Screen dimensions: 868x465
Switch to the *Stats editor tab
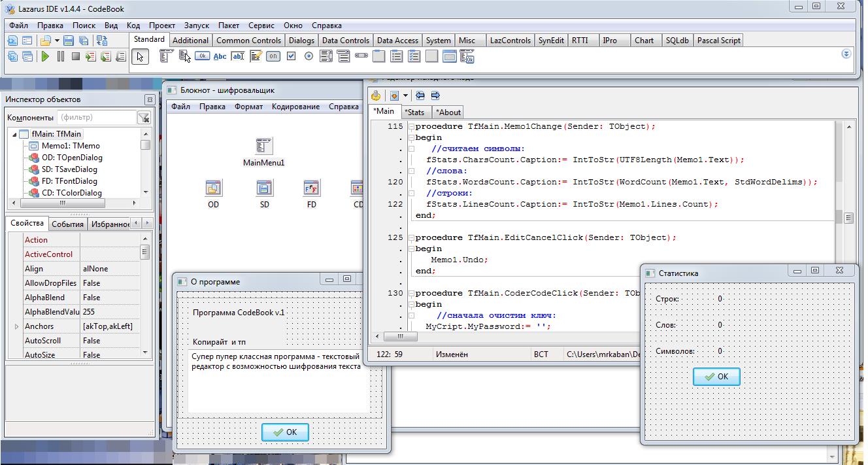tap(414, 112)
